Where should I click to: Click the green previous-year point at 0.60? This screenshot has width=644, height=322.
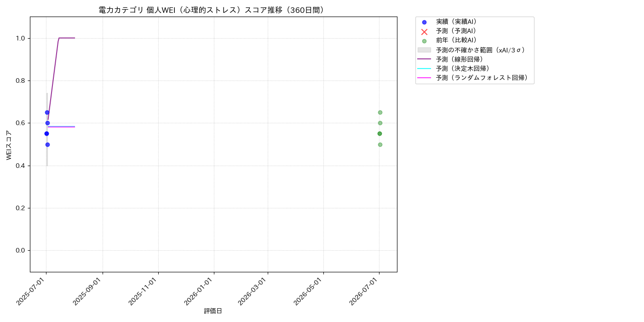[380, 123]
